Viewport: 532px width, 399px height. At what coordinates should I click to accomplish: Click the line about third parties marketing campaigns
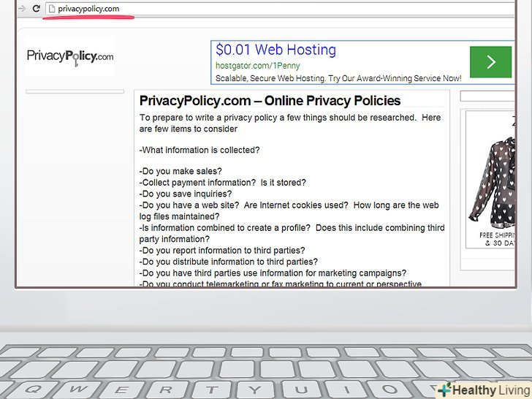click(x=273, y=273)
